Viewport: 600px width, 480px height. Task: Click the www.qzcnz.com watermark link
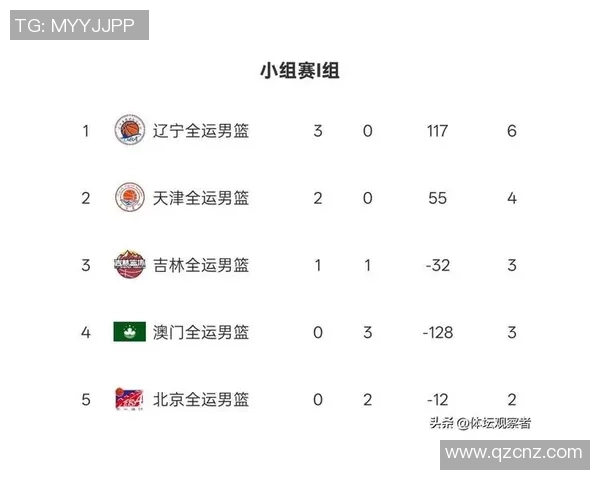click(x=513, y=453)
